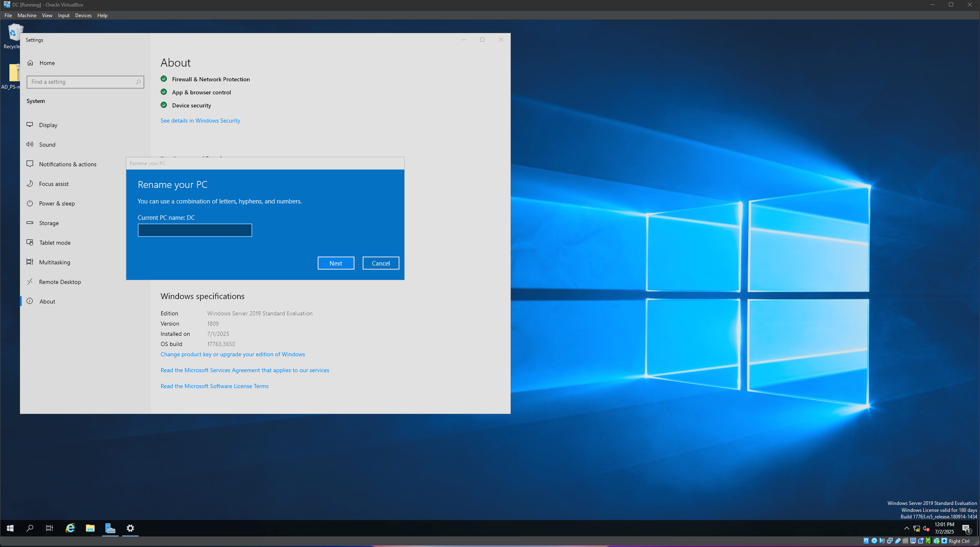
Task: Open See details in Windows Security link
Action: coord(200,121)
